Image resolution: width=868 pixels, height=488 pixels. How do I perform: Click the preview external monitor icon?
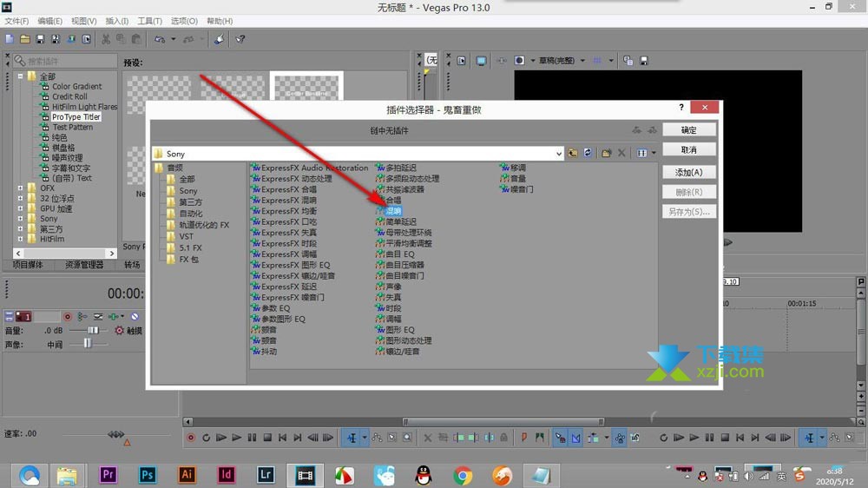481,61
